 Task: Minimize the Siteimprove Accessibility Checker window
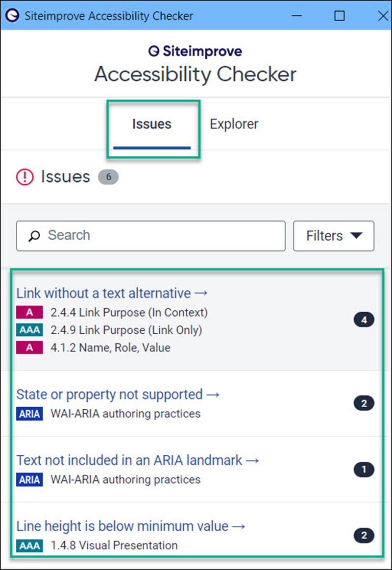tap(296, 16)
